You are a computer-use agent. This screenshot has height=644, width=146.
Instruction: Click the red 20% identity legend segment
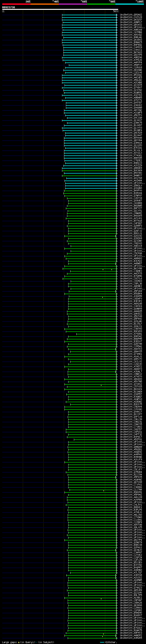(x=16, y=4)
